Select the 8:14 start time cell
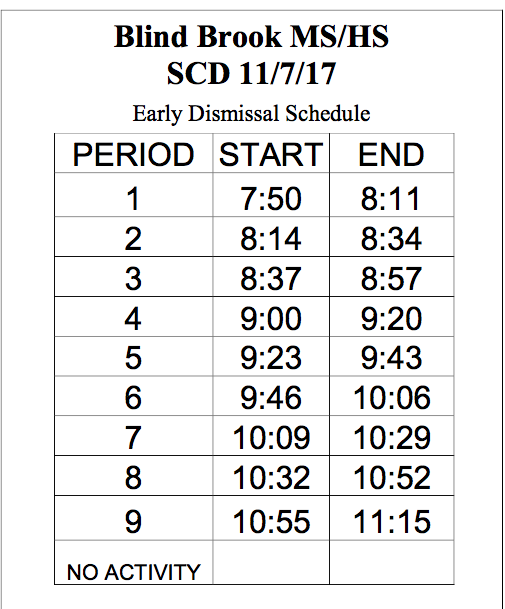The image size is (505, 609). point(271,238)
